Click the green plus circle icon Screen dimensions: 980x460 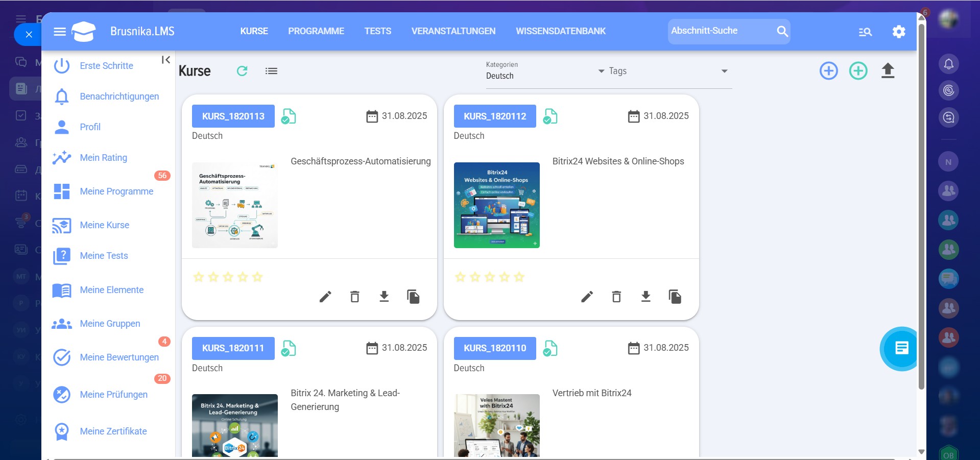coord(858,71)
